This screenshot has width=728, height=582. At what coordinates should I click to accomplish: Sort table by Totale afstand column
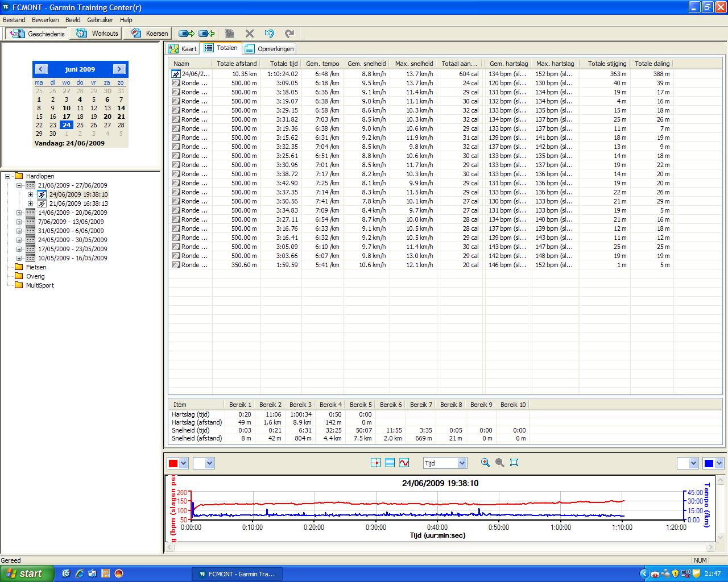pyautogui.click(x=237, y=64)
